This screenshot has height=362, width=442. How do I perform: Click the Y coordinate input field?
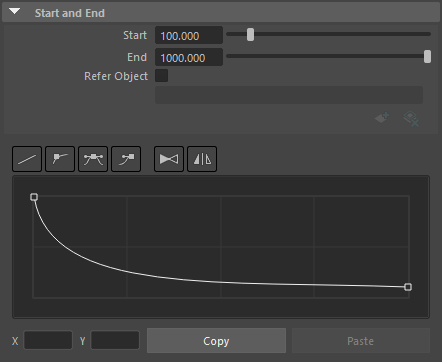coord(115,340)
